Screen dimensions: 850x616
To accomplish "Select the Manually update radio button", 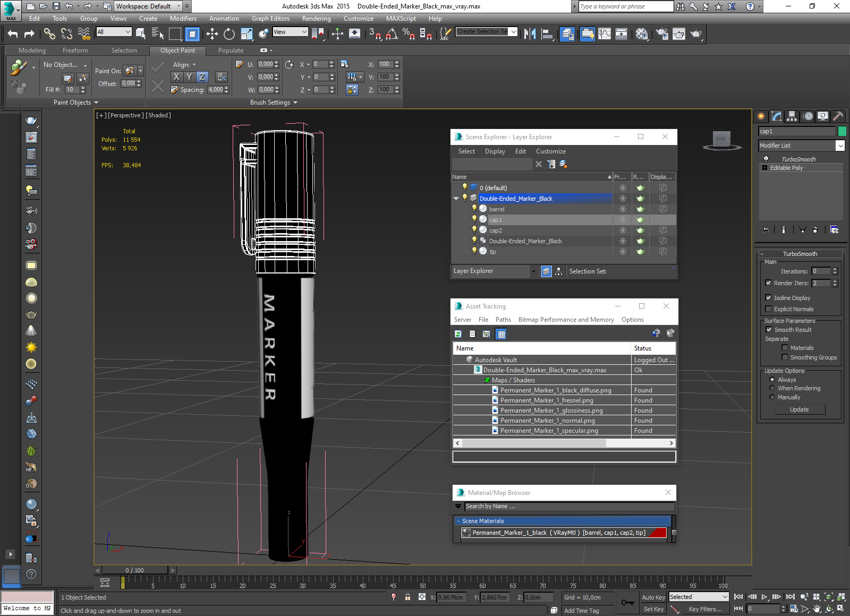I will point(772,397).
